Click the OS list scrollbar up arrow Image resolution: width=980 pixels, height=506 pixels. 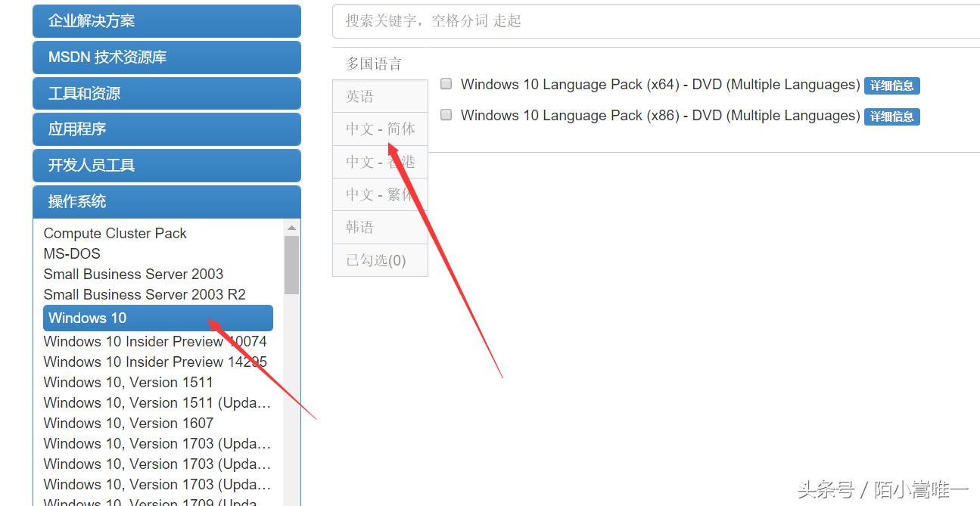pyautogui.click(x=292, y=228)
